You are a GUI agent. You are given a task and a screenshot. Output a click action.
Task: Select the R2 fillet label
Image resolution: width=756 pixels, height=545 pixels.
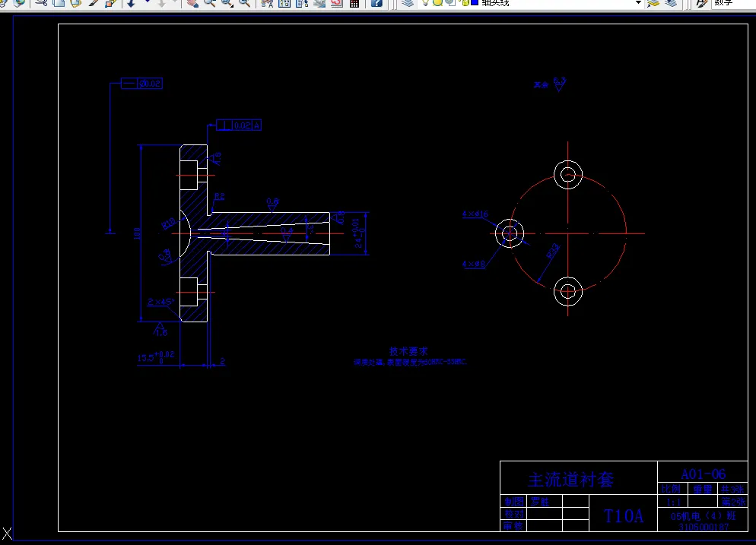click(219, 197)
